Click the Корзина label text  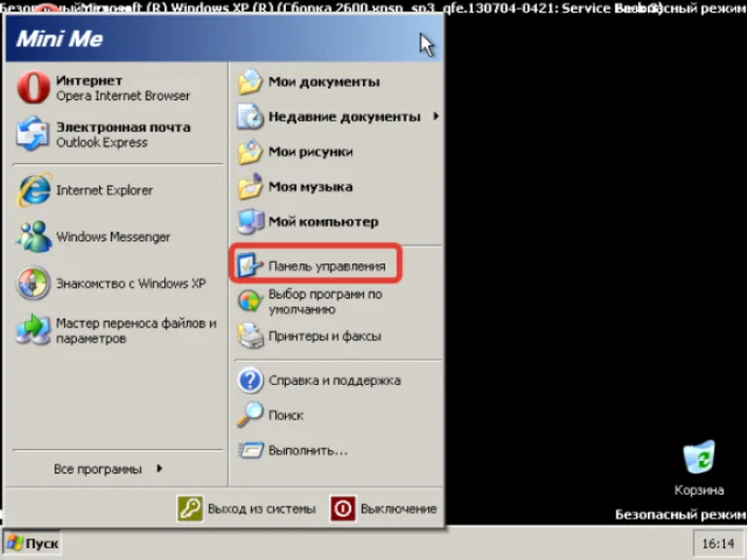pyautogui.click(x=699, y=490)
